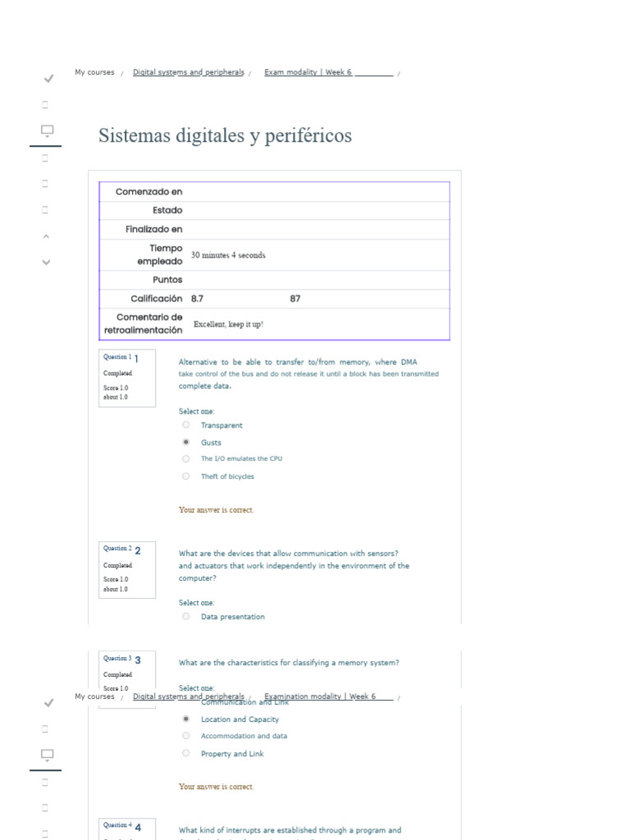Screen dimensions: 630x840
Task: Open 'Exam modality | Week 6' breadcrumb
Action: 308,72
